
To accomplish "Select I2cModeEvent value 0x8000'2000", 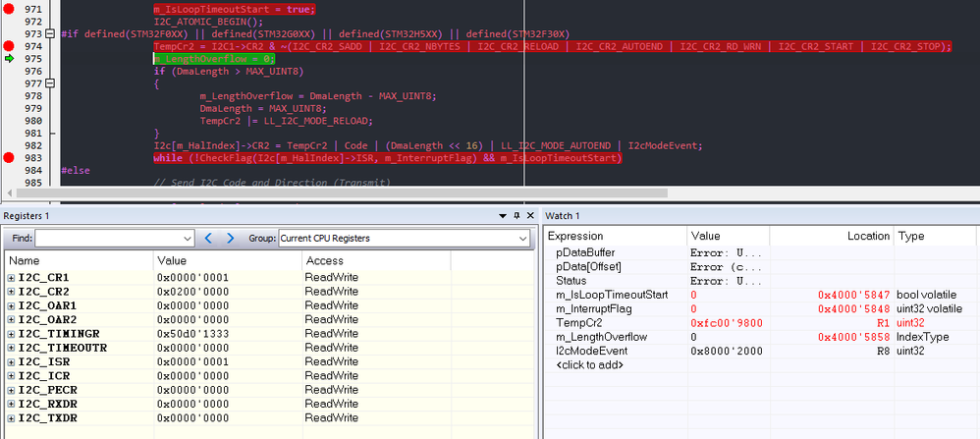I will pos(727,351).
